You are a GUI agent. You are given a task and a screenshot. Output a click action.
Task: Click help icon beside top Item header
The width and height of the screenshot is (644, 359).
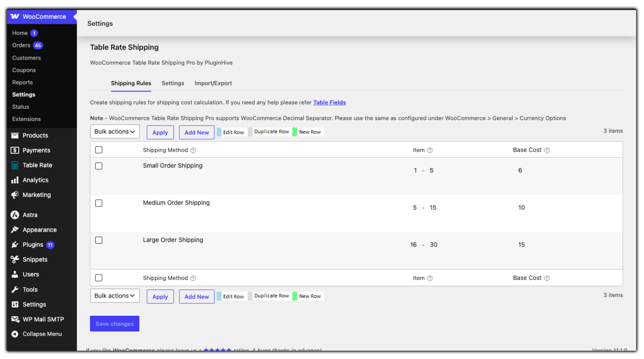430,150
